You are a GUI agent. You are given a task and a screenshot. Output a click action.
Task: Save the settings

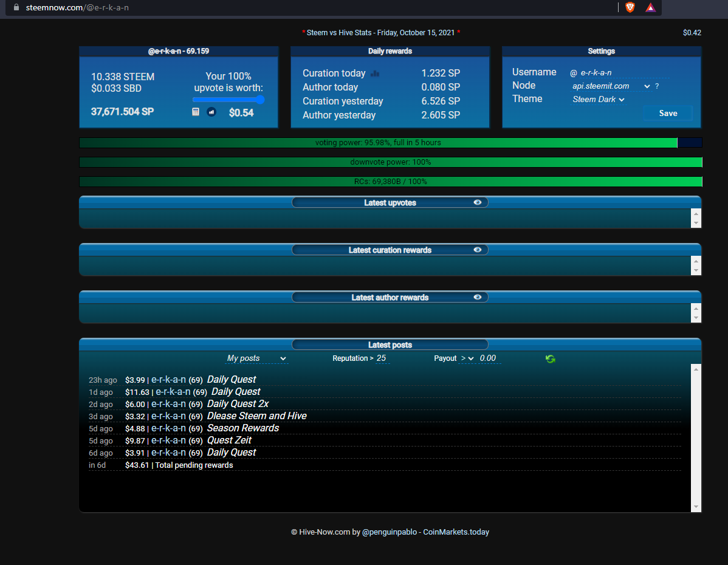668,113
